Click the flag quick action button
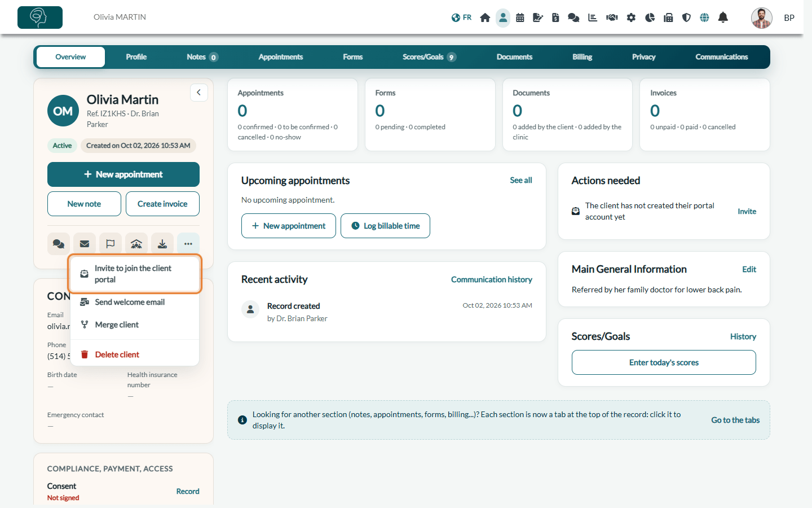The height and width of the screenshot is (508, 812). [x=111, y=244]
